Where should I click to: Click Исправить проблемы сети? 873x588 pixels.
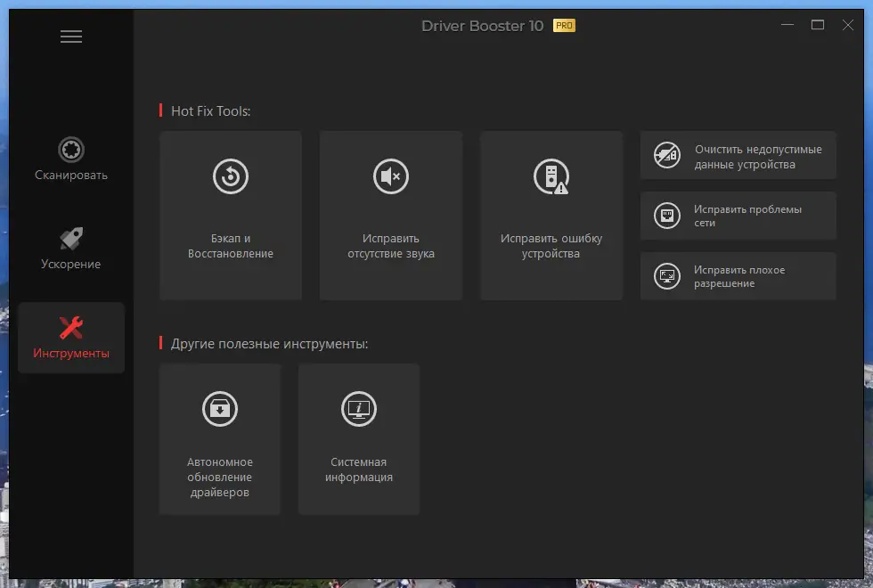738,216
